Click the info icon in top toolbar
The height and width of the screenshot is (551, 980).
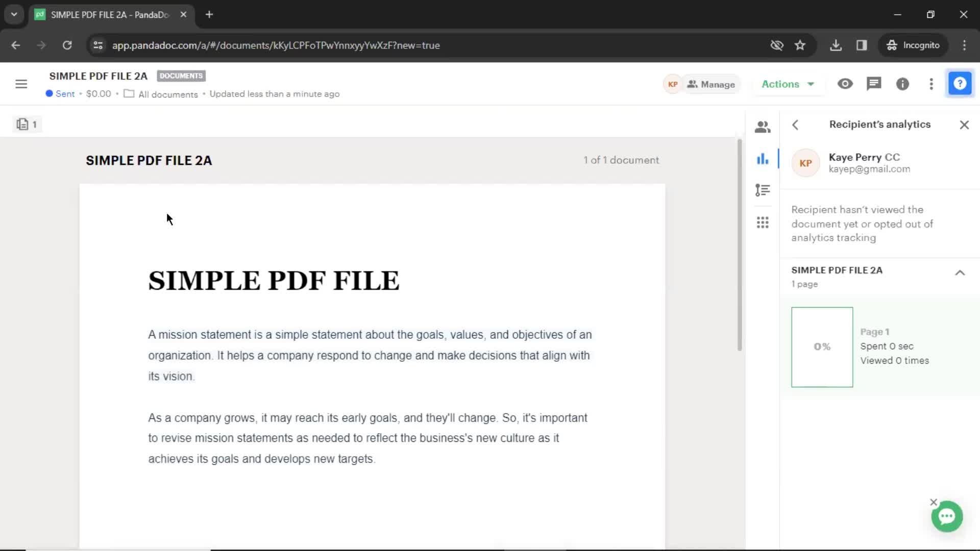(902, 84)
